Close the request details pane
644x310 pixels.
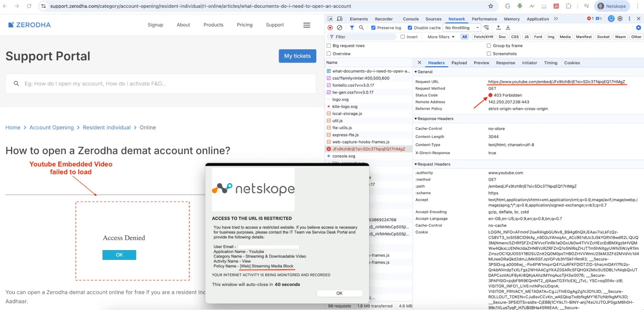pyautogui.click(x=419, y=62)
